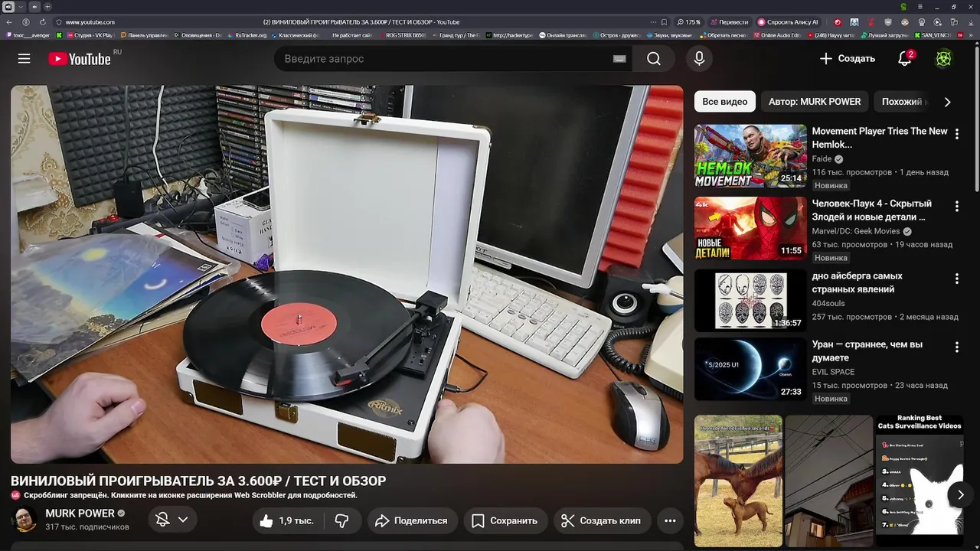The image size is (980, 551).
Task: Open the Hemlok Movement video thumbnail
Action: pos(750,156)
